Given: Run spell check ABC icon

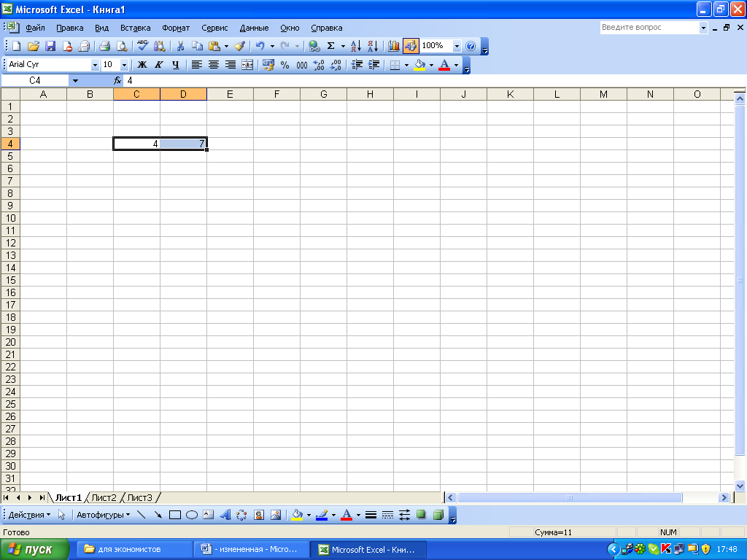Looking at the screenshot, I should pos(142,46).
